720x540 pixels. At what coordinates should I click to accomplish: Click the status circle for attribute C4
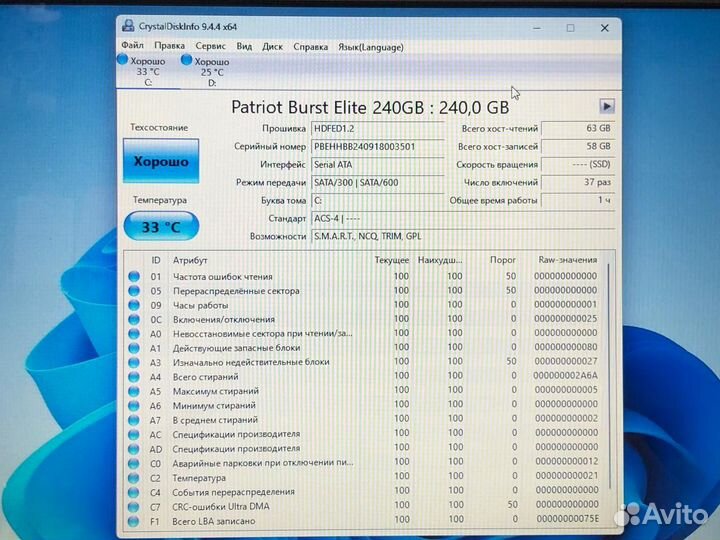pos(134,492)
